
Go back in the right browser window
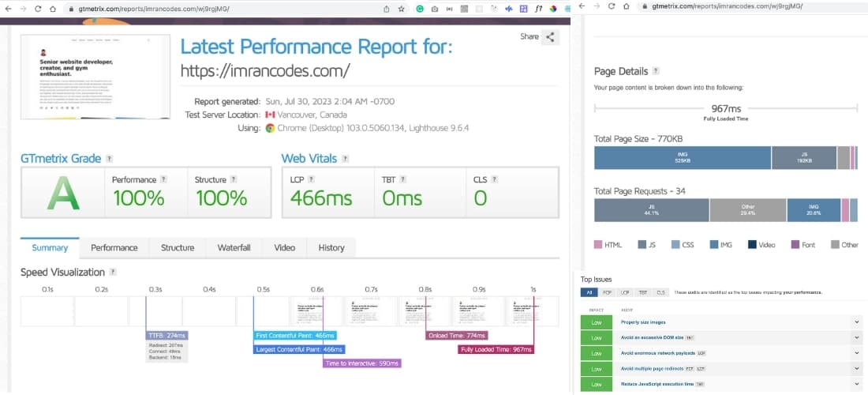[x=582, y=6]
